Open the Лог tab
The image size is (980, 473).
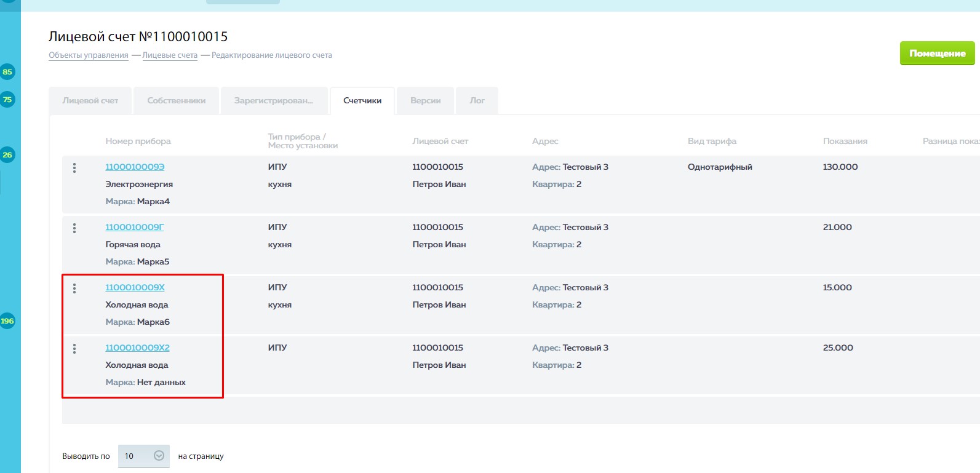tap(477, 101)
